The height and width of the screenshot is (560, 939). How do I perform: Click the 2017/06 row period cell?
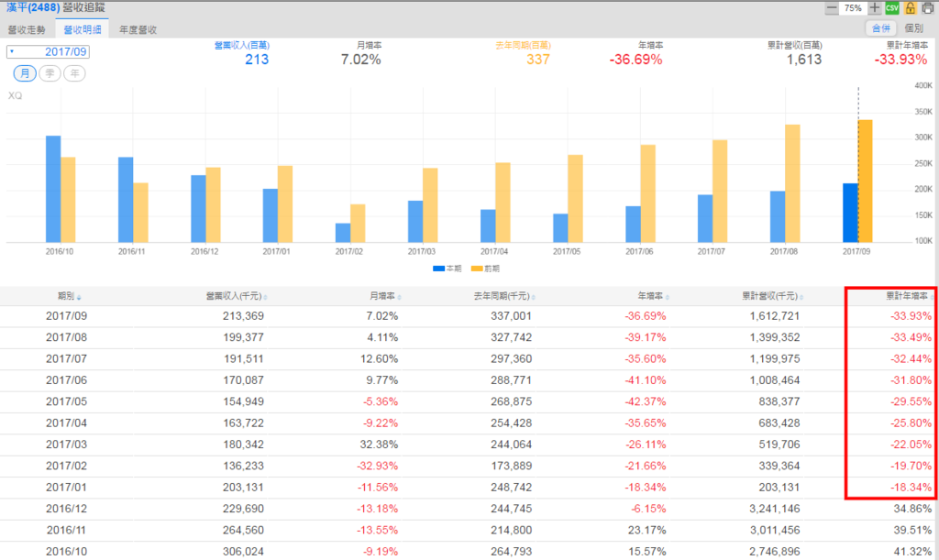[x=66, y=380]
